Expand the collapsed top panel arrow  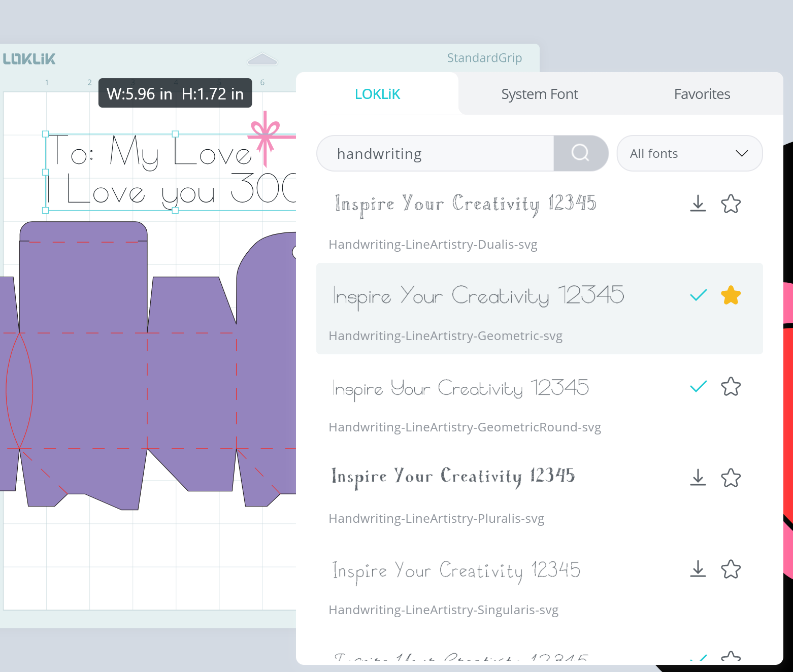coord(262,59)
